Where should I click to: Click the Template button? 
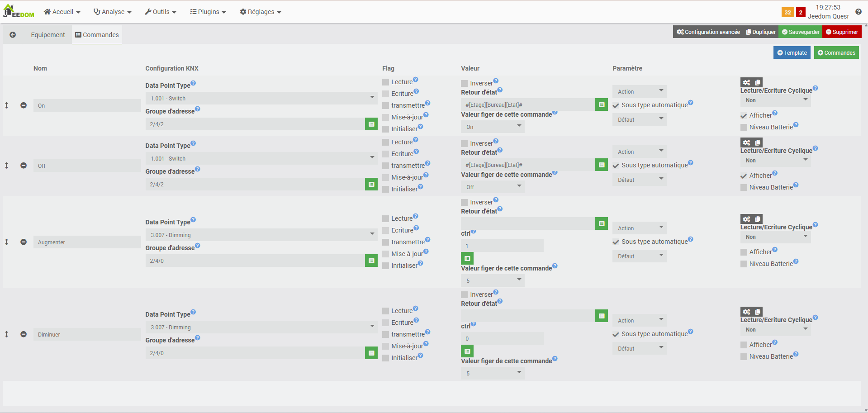792,53
